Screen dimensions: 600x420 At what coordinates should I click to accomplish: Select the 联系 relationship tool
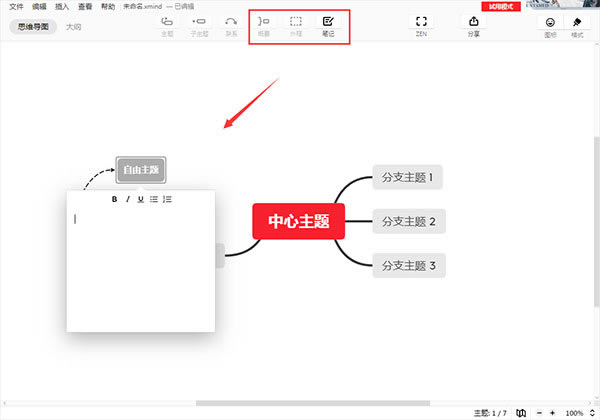231,22
